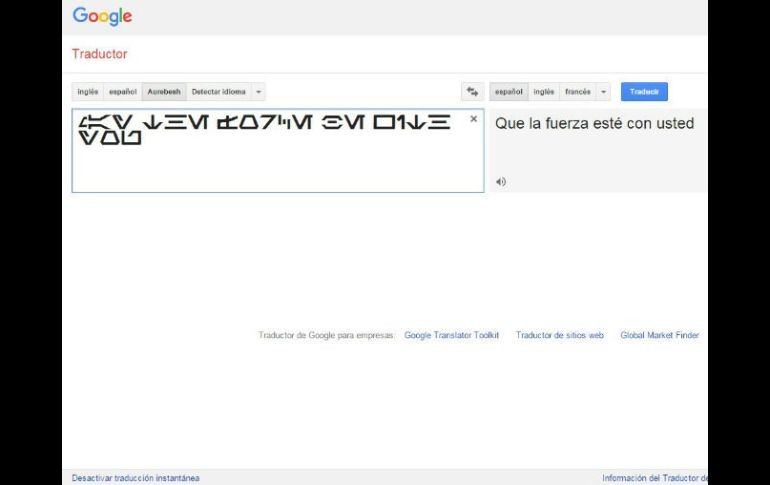Enable Detectar idioma option

pyautogui.click(x=218, y=92)
